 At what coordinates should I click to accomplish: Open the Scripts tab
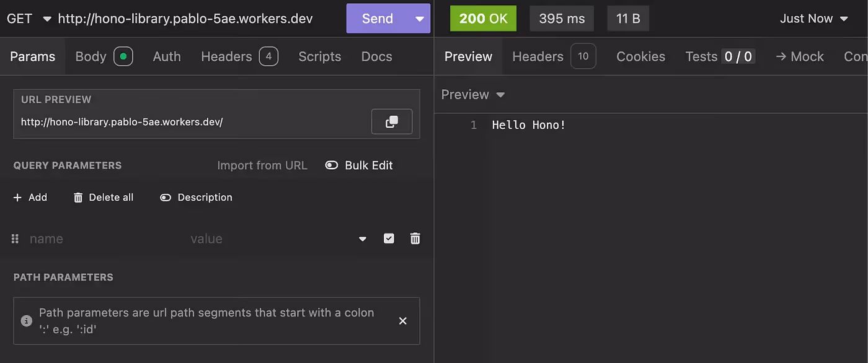[x=320, y=56]
